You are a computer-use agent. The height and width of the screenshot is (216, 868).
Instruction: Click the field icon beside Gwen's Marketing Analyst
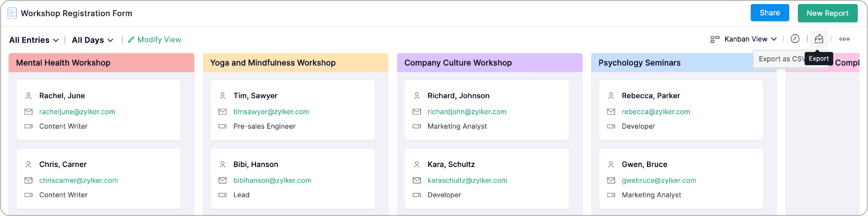[x=611, y=195]
